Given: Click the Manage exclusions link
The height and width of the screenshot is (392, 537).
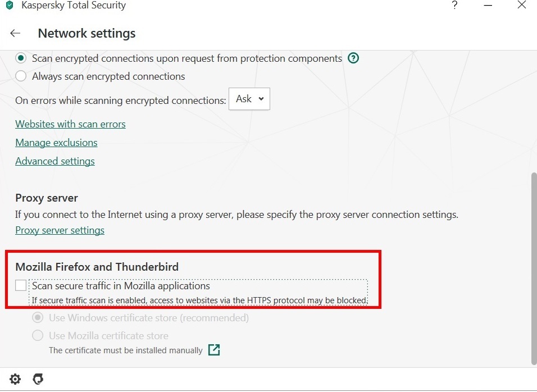Looking at the screenshot, I should [56, 143].
